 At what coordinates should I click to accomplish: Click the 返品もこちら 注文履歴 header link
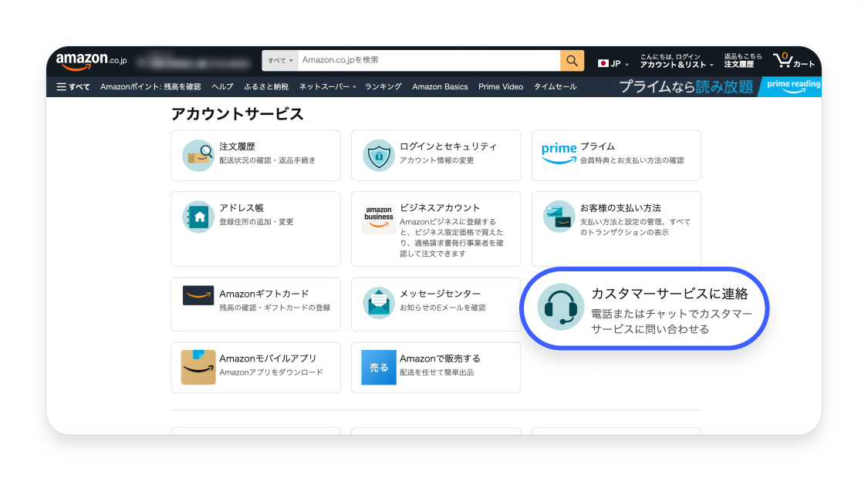pyautogui.click(x=742, y=60)
